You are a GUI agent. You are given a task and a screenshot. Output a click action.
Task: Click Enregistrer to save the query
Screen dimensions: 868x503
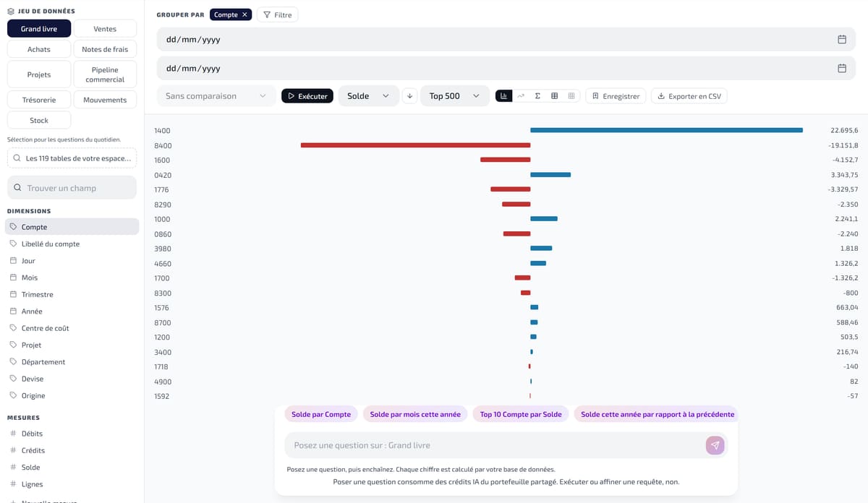[616, 96]
